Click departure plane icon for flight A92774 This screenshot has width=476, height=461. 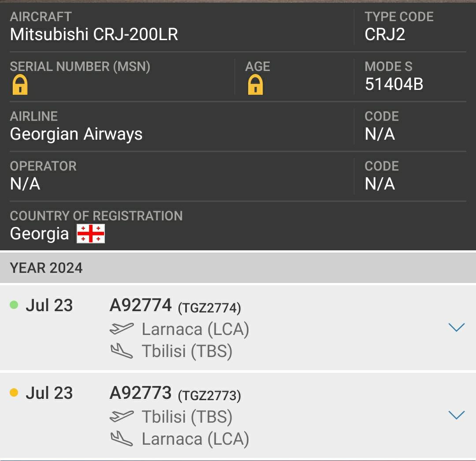[121, 328]
